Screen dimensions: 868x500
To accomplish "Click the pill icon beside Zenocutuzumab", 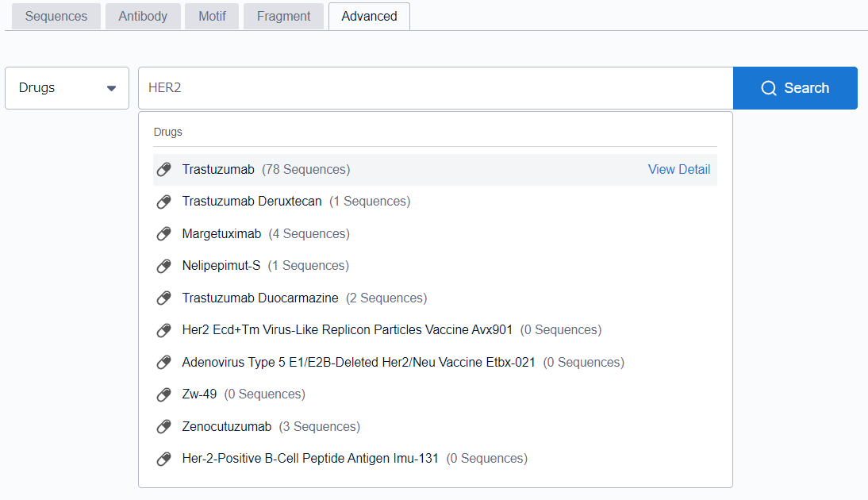I will 164,427.
